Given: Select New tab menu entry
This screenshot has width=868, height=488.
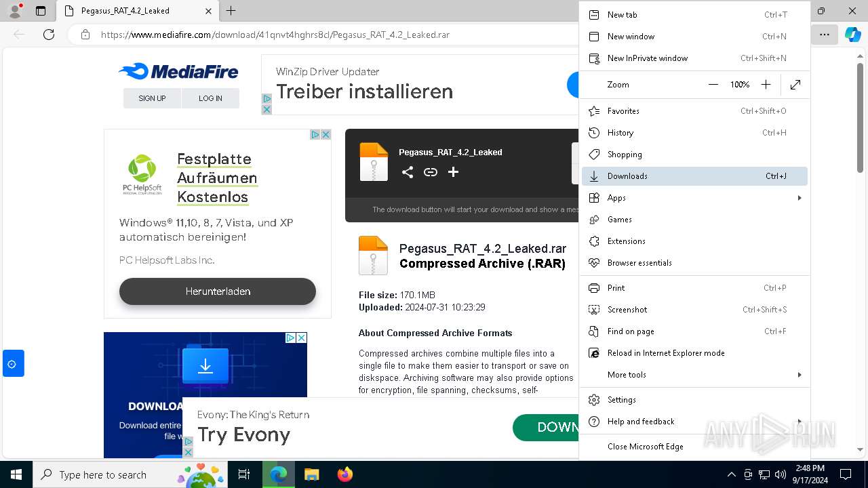Looking at the screenshot, I should 694,15.
